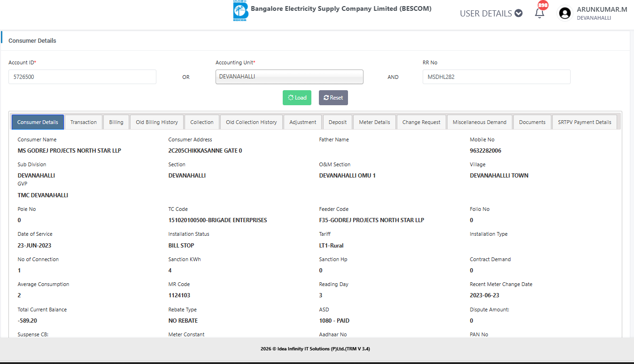The image size is (634, 364).
Task: Click the Load button
Action: tap(297, 98)
